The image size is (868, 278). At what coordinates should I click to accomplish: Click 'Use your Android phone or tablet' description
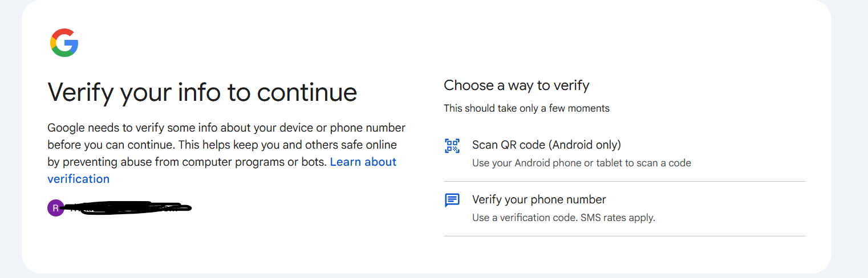[x=581, y=163]
